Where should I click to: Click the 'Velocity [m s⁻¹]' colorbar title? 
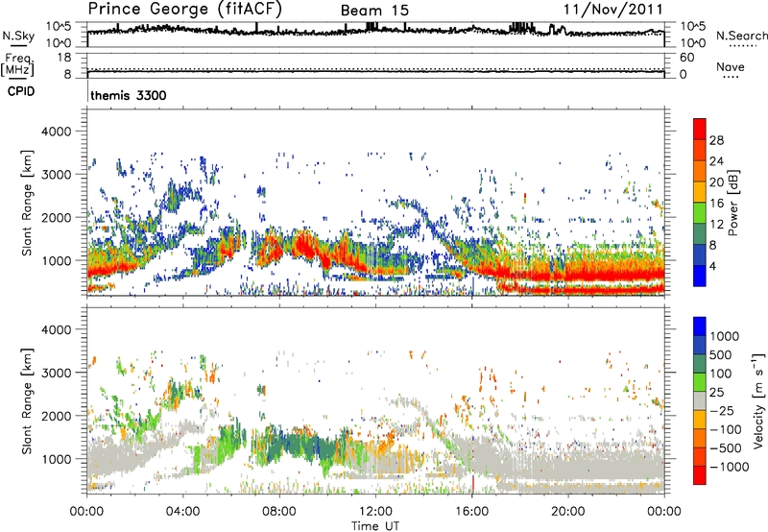coord(757,400)
